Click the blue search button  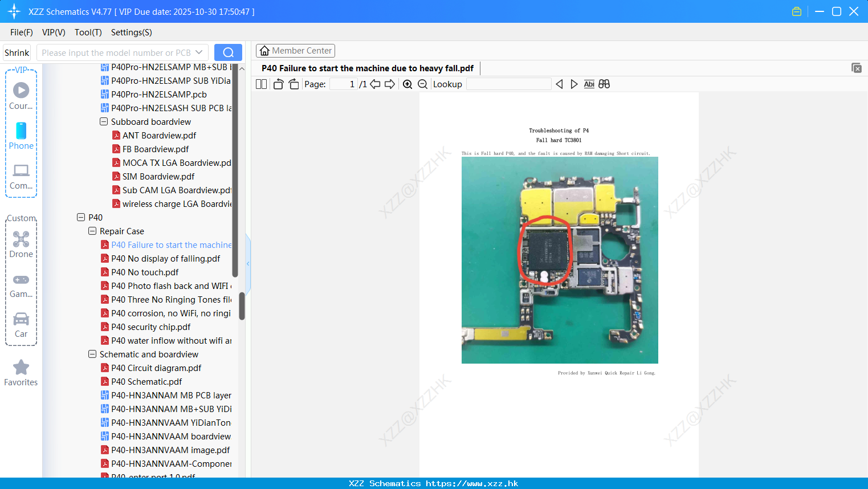pyautogui.click(x=228, y=52)
